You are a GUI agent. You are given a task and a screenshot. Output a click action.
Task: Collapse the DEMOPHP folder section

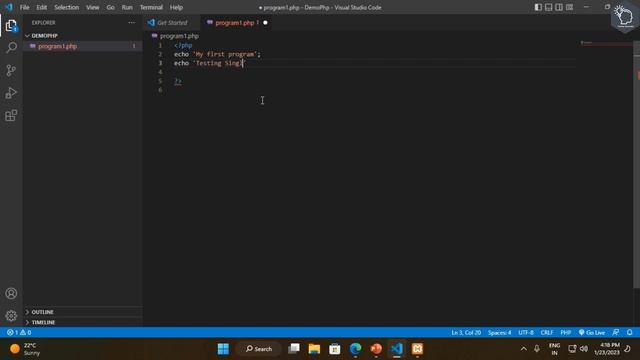[x=82, y=36]
